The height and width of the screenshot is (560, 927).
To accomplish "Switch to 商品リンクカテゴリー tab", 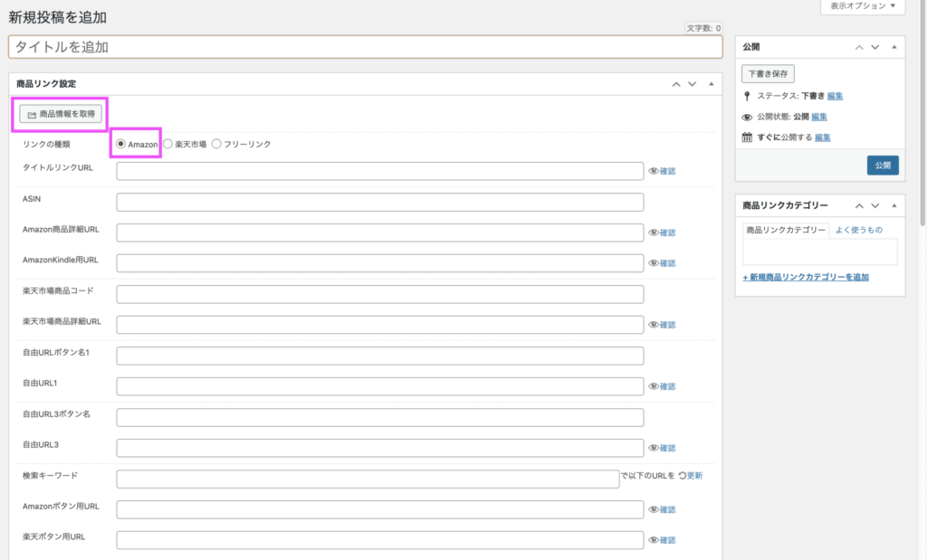I will click(x=786, y=230).
